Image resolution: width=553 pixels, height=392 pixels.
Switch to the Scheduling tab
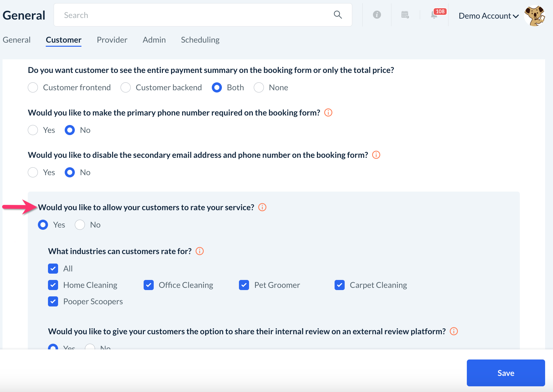(x=200, y=40)
